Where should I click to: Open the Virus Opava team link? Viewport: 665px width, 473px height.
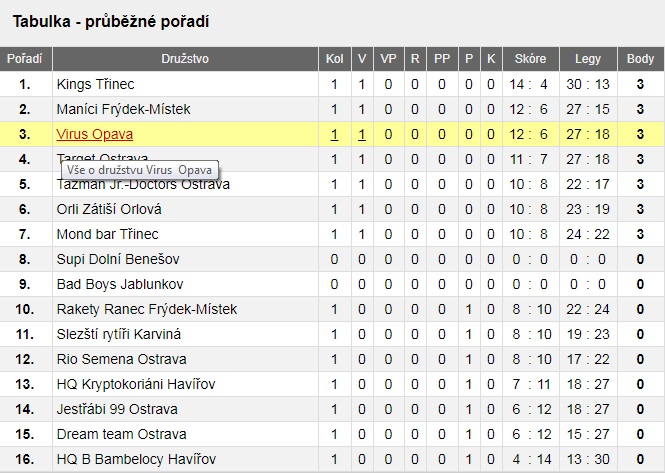click(95, 134)
